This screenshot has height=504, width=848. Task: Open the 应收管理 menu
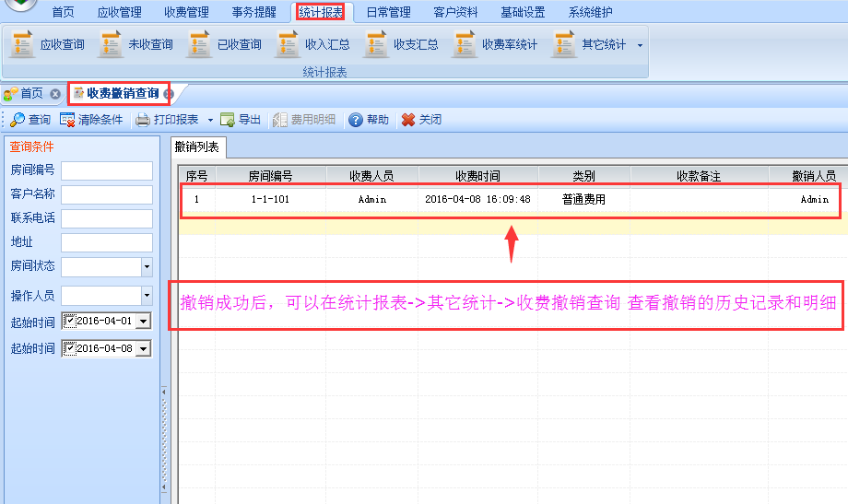tap(120, 12)
